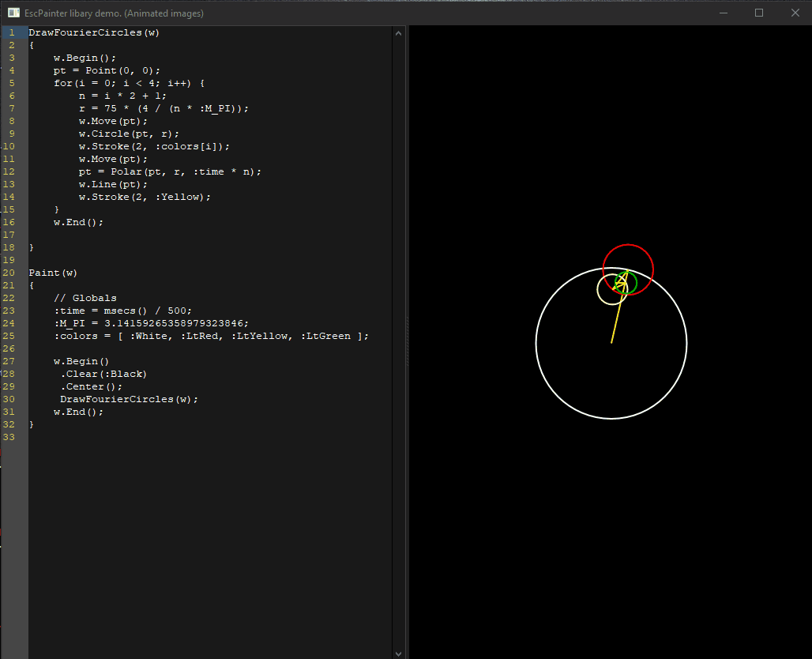Click the ':colors = [ :White, :LtRed...' line
The height and width of the screenshot is (659, 812).
211,337
